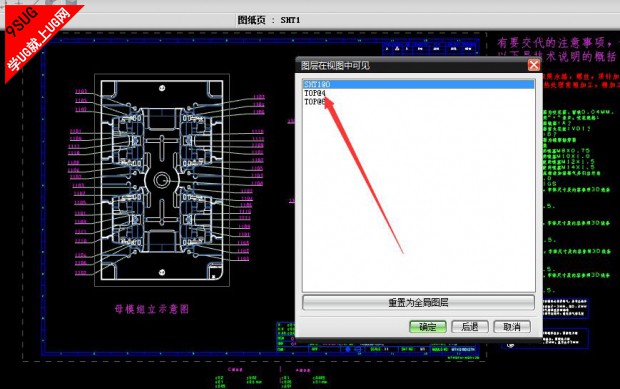Screen dimensions: 620x389
Task: Select the 母模组立示意图 caption text
Action: click(152, 309)
